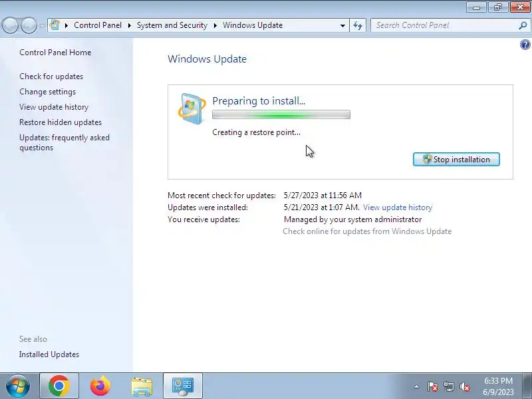This screenshot has width=532, height=399.
Task: Open Updates: frequently asked questions
Action: pyautogui.click(x=65, y=142)
